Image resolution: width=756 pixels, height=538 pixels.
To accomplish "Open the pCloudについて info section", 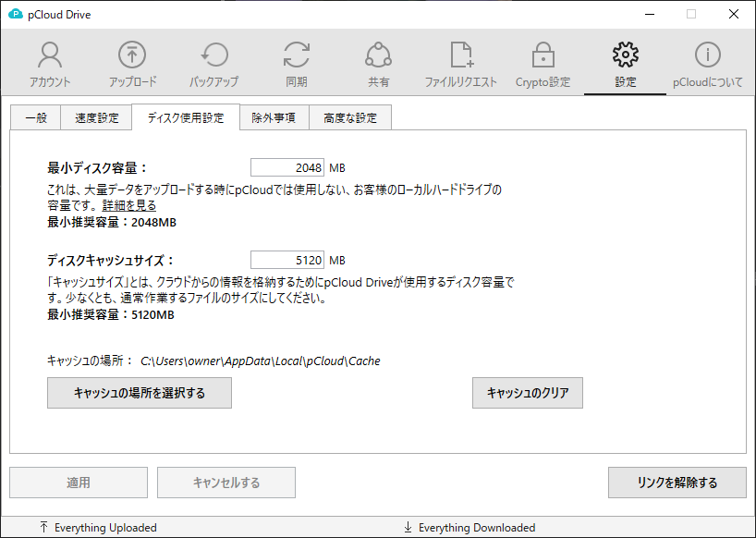I will [707, 64].
